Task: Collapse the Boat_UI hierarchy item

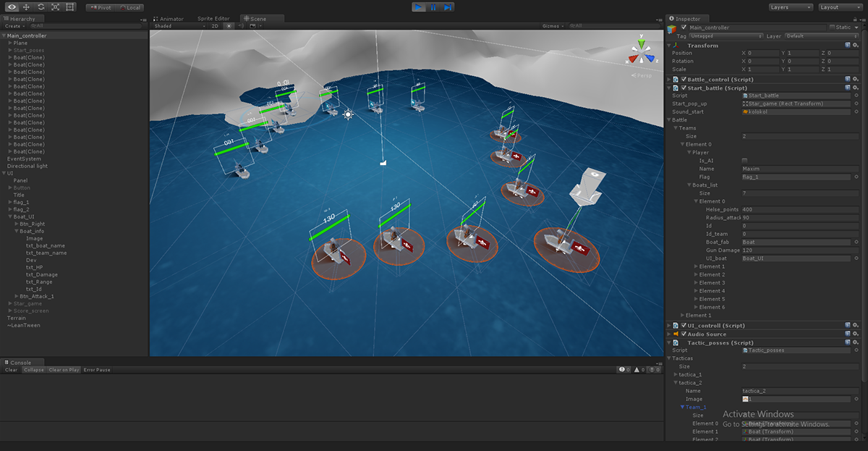Action: [10, 216]
